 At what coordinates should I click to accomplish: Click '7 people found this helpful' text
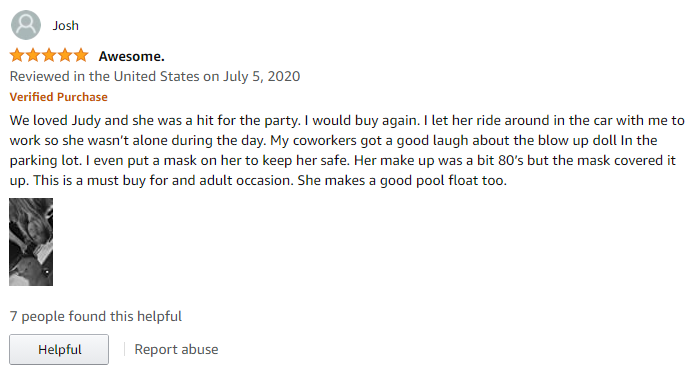pos(96,316)
